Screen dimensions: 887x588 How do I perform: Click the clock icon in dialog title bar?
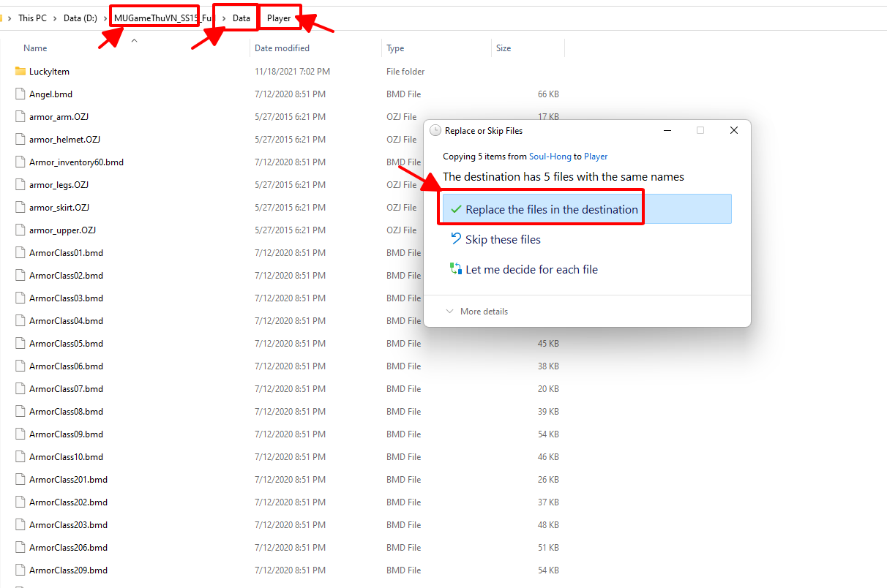pos(435,131)
